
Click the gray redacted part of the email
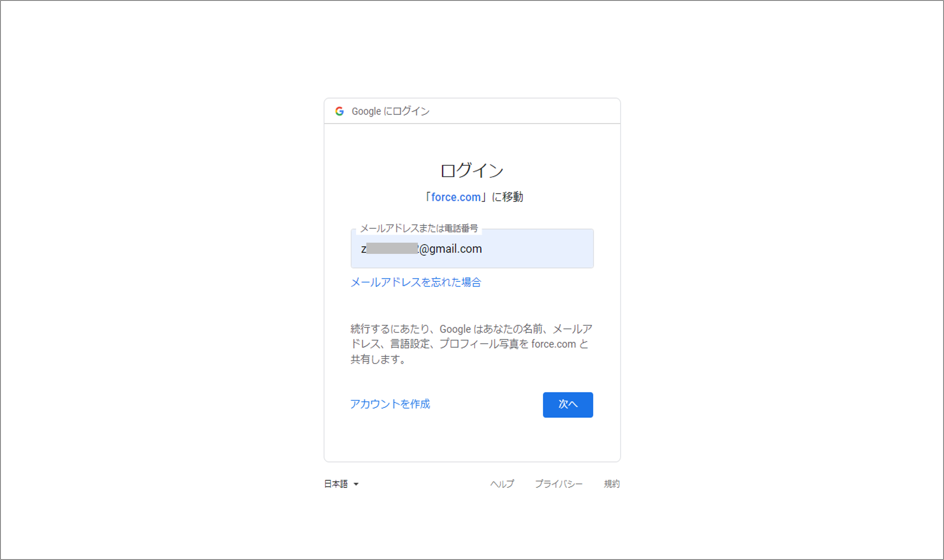pos(392,249)
